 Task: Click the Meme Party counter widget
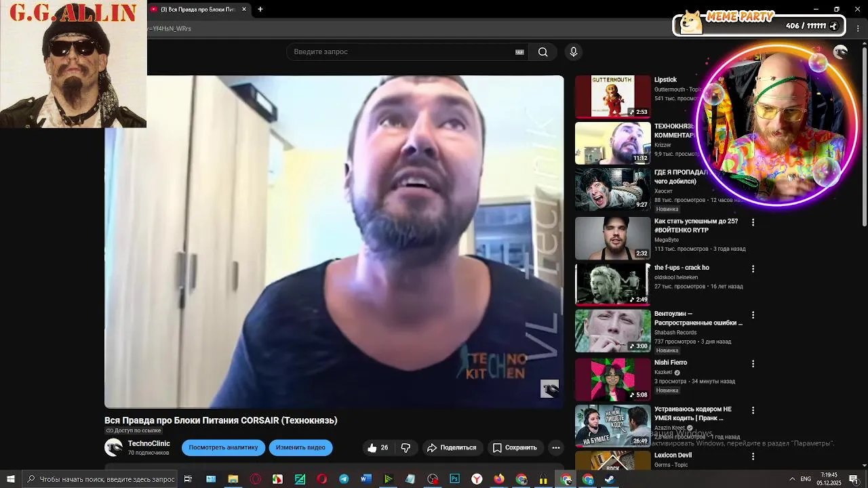click(x=759, y=24)
